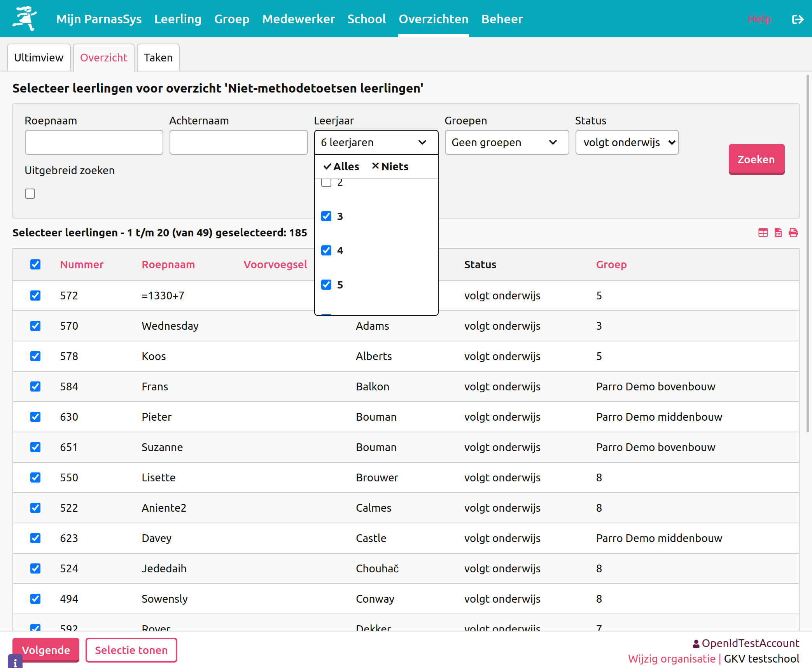Screen dimensions: 812x668
Task: Type in the Achternaam input field
Action: [238, 142]
